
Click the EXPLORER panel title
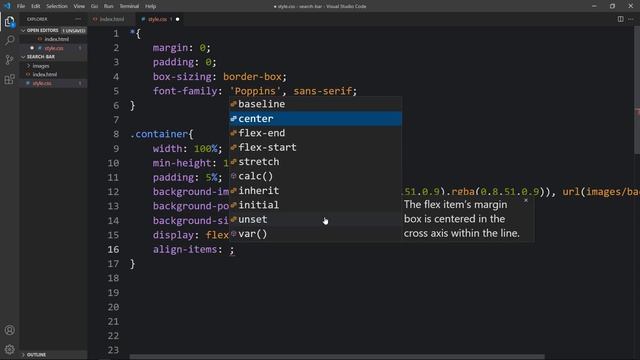click(37, 19)
